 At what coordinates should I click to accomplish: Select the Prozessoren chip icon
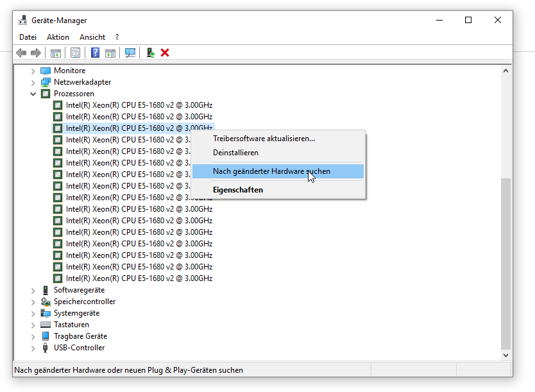pos(46,94)
